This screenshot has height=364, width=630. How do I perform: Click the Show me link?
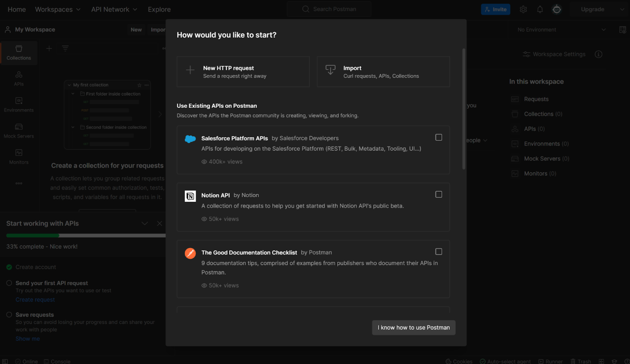pos(28,339)
